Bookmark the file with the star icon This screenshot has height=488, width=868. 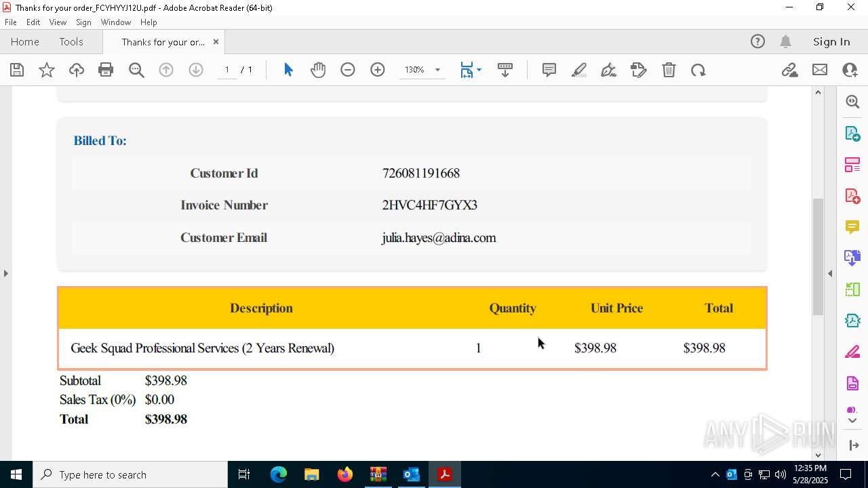pyautogui.click(x=47, y=70)
